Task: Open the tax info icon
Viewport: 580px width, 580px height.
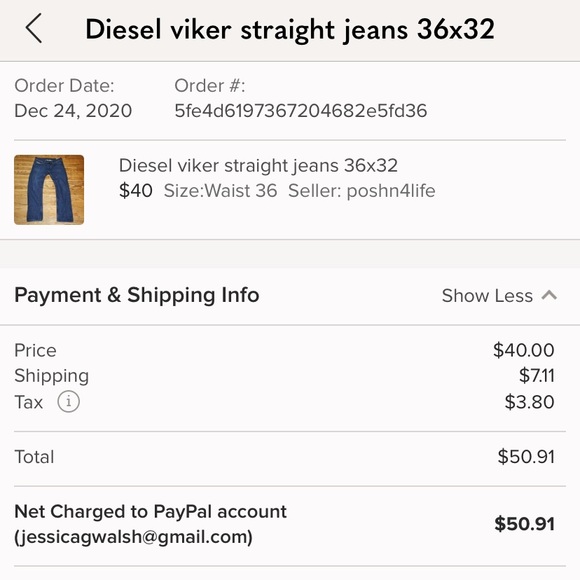Action: coord(68,401)
